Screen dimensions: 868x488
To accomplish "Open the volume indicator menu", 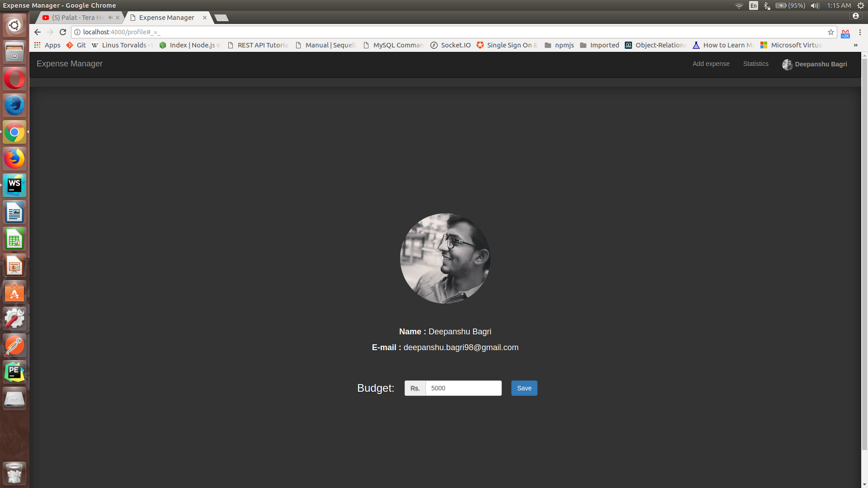I will [815, 5].
